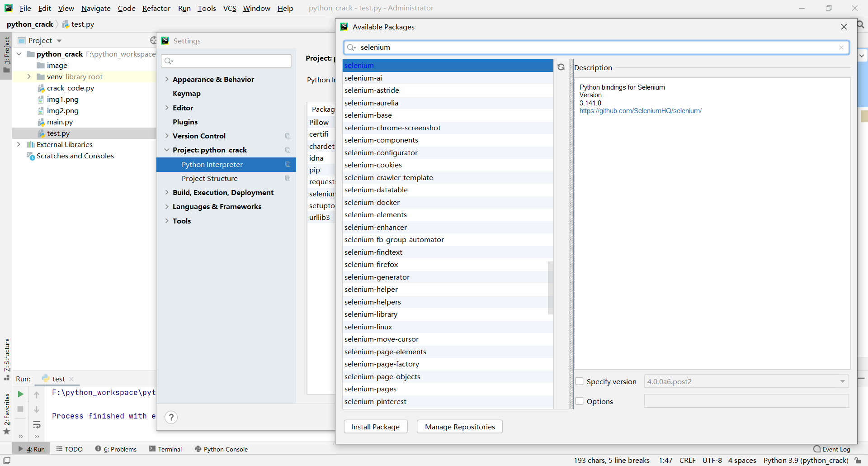Click the down arrow in Run panel

coord(37,409)
